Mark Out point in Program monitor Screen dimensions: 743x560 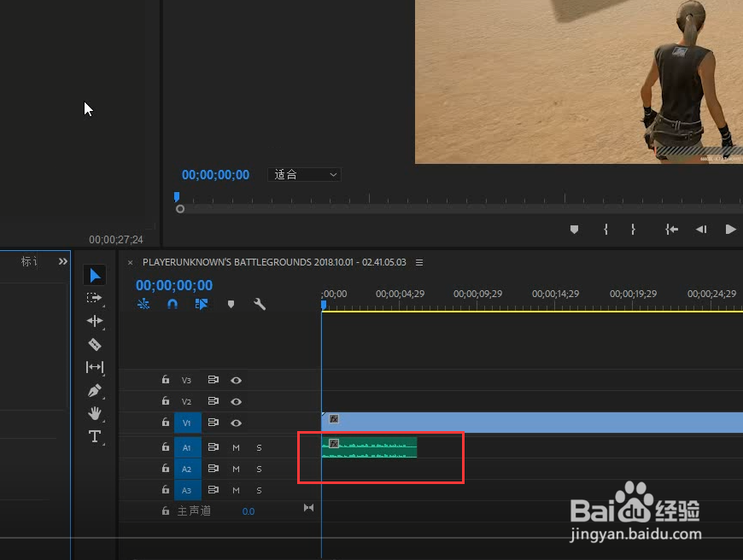point(633,230)
